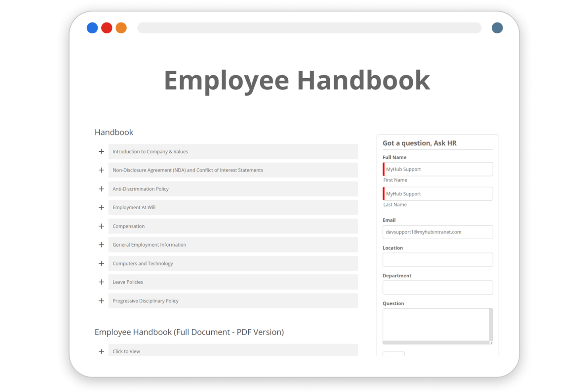Viewport: 588px width, 392px height.
Task: Focus the Email input field
Action: (438, 232)
